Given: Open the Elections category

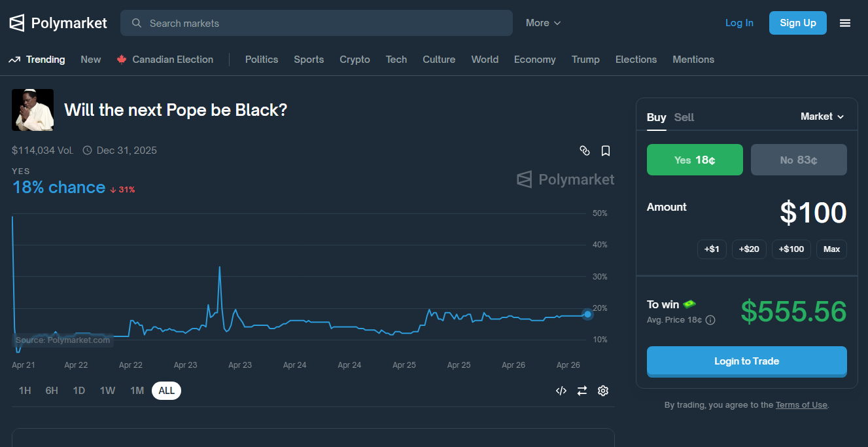Looking at the screenshot, I should click(636, 60).
